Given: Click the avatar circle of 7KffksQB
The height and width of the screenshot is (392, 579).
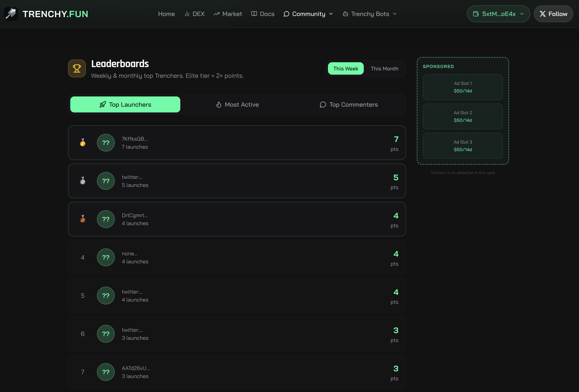Looking at the screenshot, I should 106,143.
